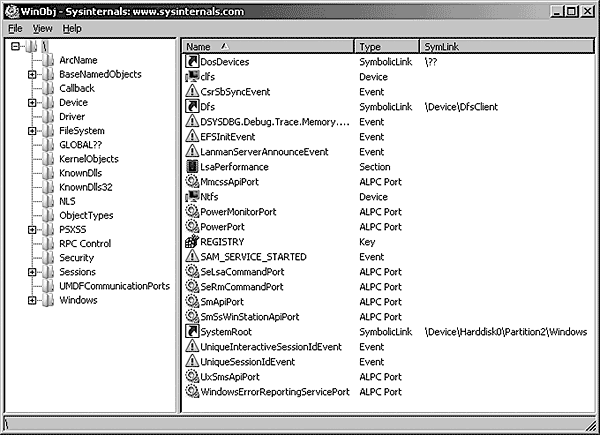Screen dimensions: 600x435
Task: Click the Ntfs device icon
Action: point(193,196)
